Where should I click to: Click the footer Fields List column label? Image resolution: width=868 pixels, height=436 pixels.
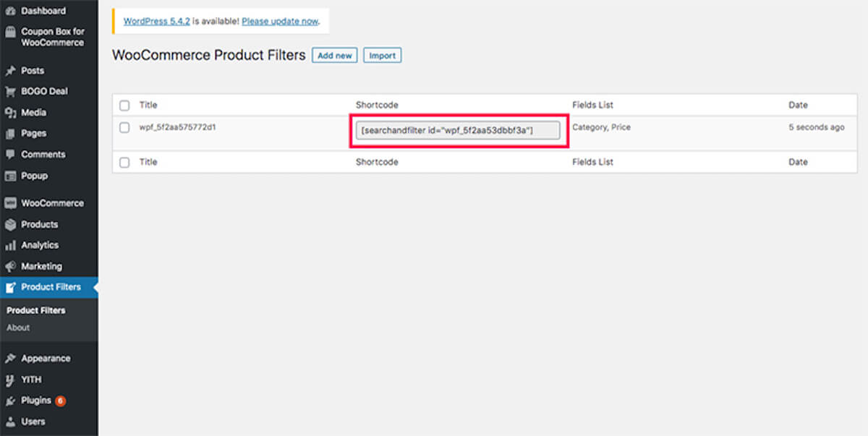592,163
